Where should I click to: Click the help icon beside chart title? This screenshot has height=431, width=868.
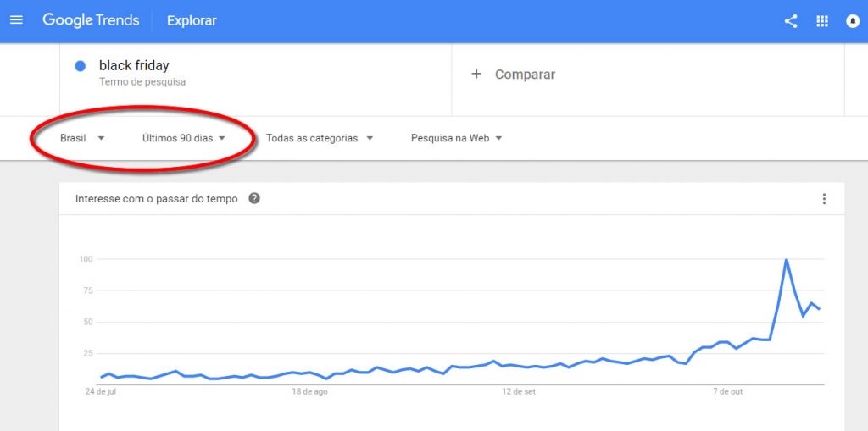coord(254,199)
